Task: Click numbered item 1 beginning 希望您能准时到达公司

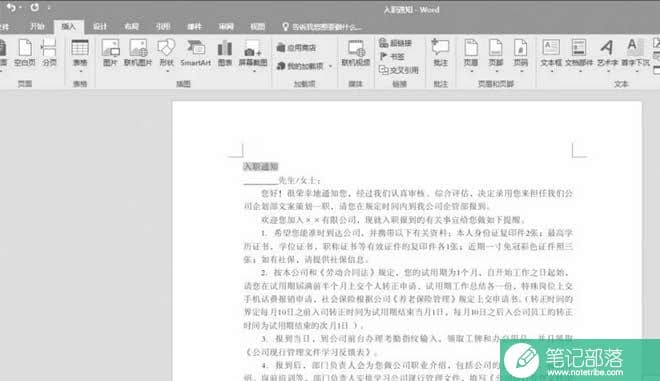Action: [x=408, y=246]
